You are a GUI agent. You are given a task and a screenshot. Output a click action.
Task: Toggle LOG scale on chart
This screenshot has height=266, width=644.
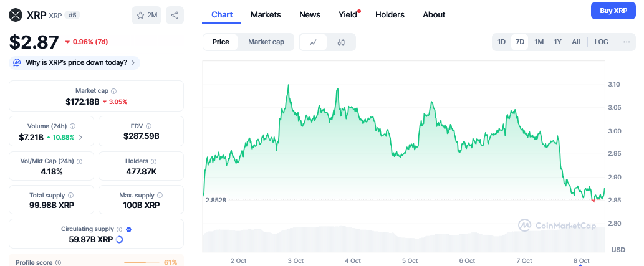(x=601, y=42)
